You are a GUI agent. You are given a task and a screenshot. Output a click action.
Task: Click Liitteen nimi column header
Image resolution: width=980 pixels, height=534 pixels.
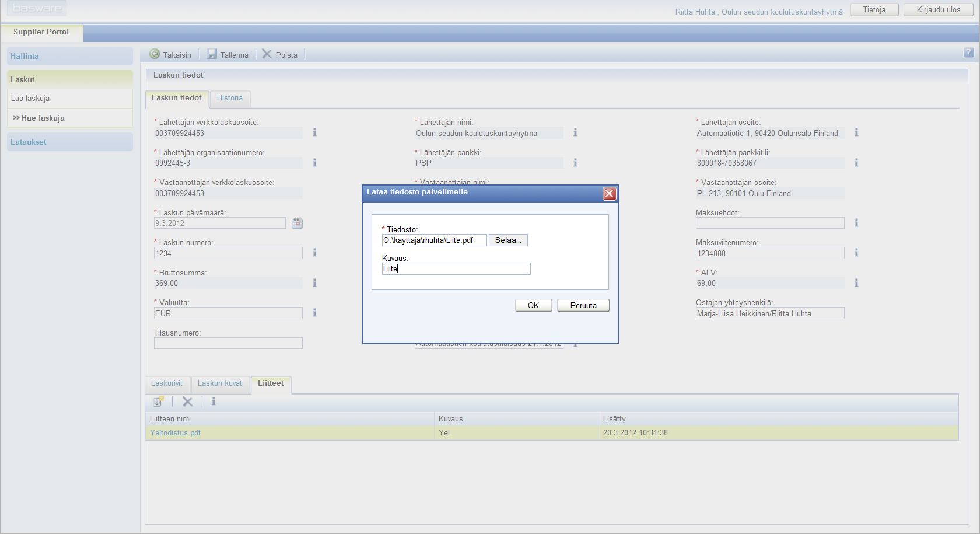290,419
